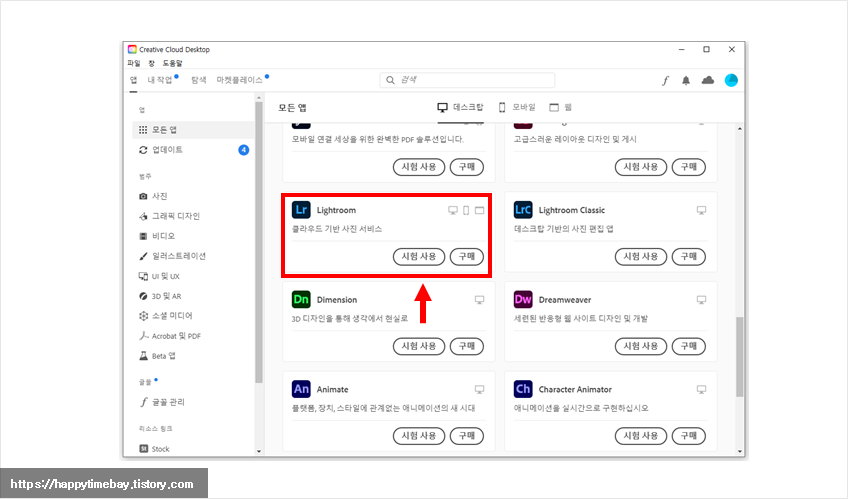Click Dimension desktop platform icon
This screenshot has height=499, width=848.
[480, 300]
